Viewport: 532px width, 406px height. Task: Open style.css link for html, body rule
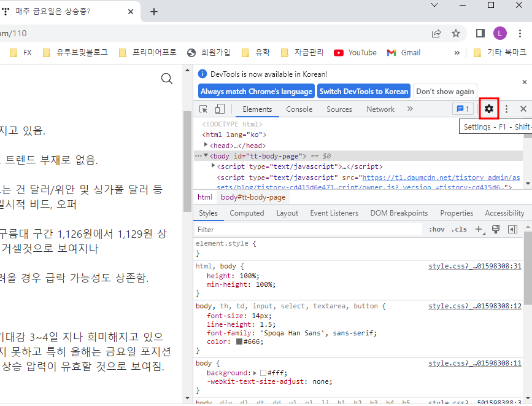(475, 266)
